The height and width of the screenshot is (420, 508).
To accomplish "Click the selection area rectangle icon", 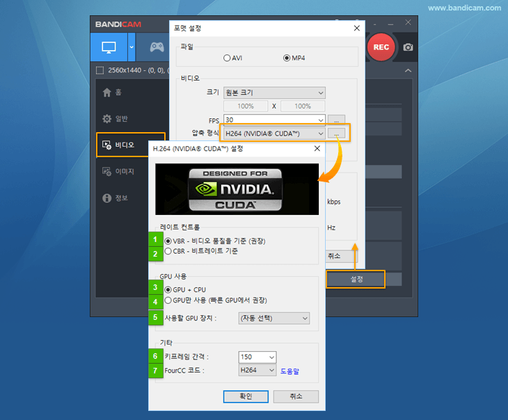I will pyautogui.click(x=100, y=70).
